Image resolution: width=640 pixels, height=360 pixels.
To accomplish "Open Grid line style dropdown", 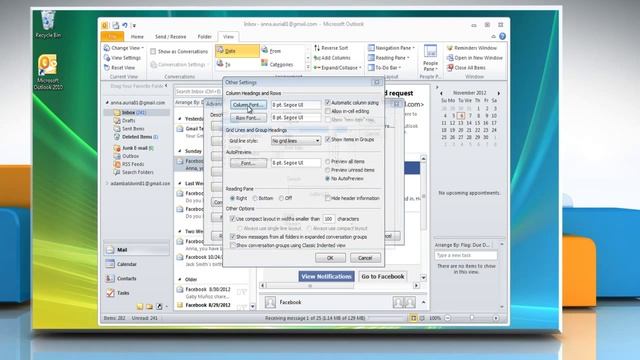I will point(296,141).
